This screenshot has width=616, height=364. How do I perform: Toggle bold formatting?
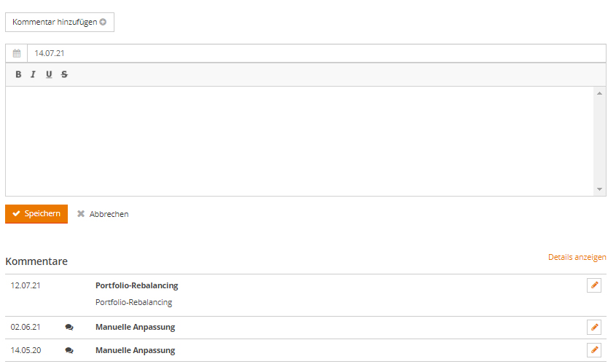(x=18, y=74)
